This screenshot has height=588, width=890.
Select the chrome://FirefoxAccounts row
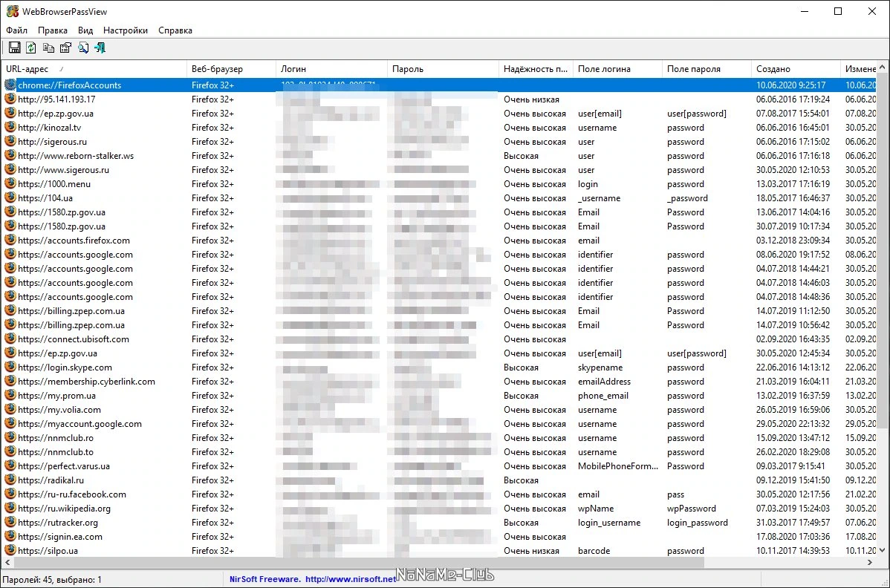click(439, 85)
